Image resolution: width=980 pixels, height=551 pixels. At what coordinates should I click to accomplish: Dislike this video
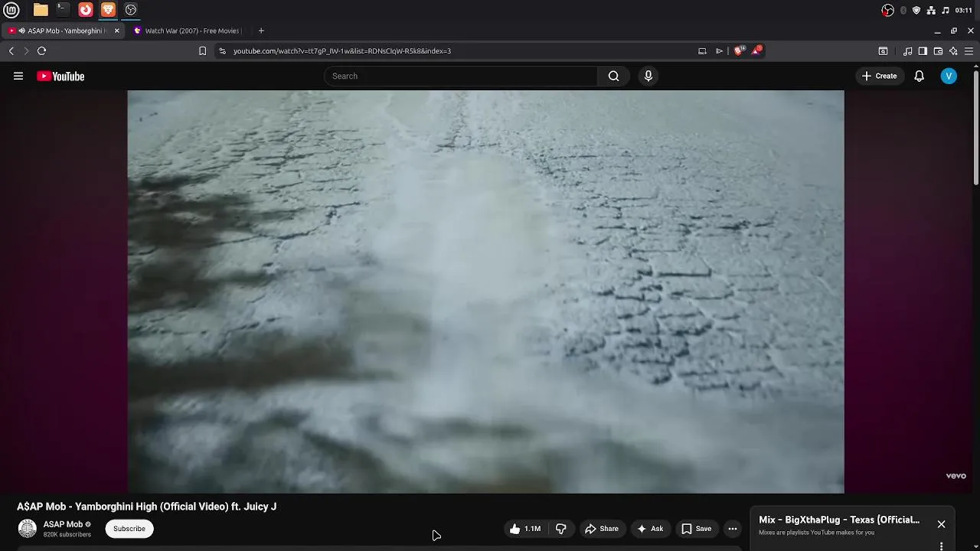(560, 529)
